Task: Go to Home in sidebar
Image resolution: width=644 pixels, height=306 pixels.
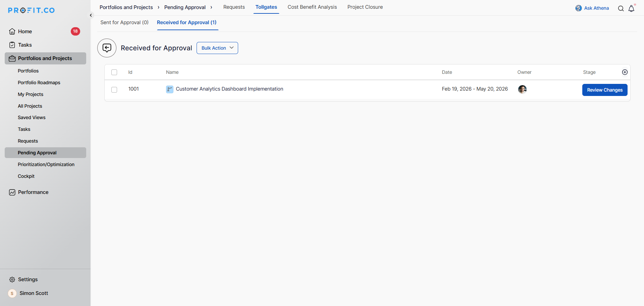Action: pyautogui.click(x=25, y=32)
